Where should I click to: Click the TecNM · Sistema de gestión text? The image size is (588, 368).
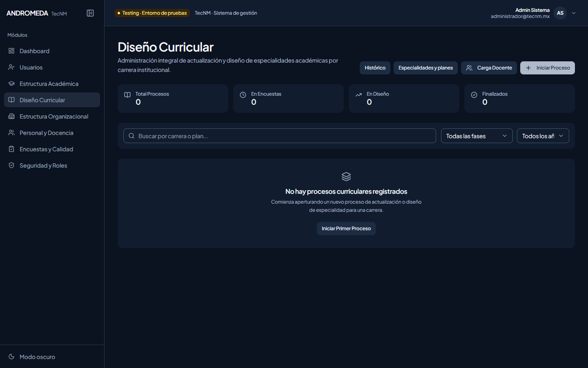[226, 13]
